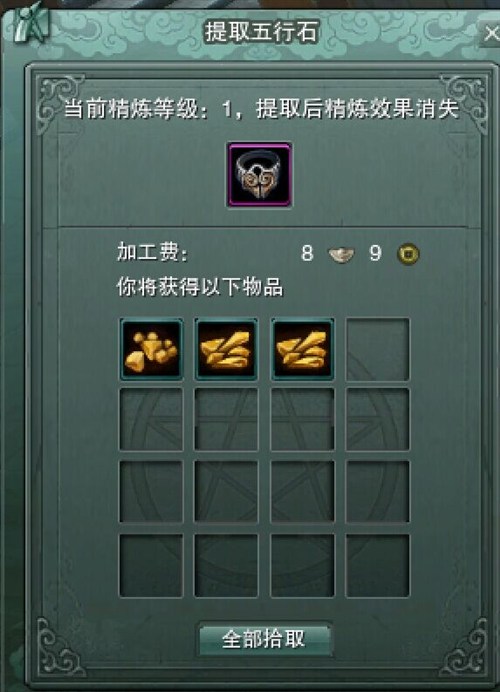Click the last empty slot in second row

pos(378,420)
